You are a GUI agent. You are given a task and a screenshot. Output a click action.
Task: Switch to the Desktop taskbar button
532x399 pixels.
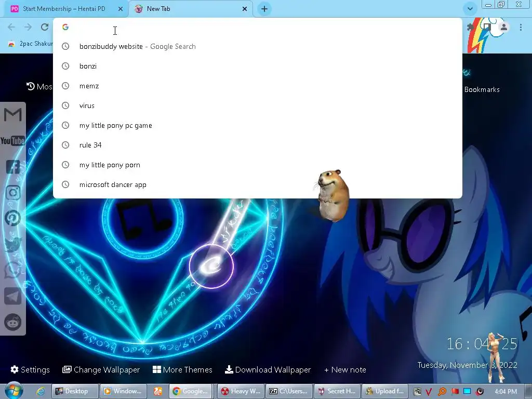click(75, 391)
